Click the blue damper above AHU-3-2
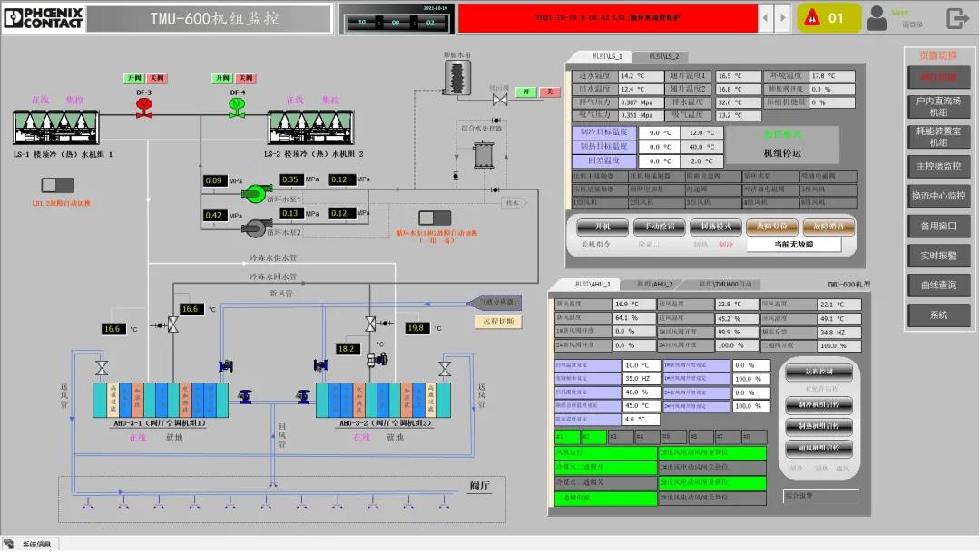Viewport: 980px width, 552px height. pos(321,365)
